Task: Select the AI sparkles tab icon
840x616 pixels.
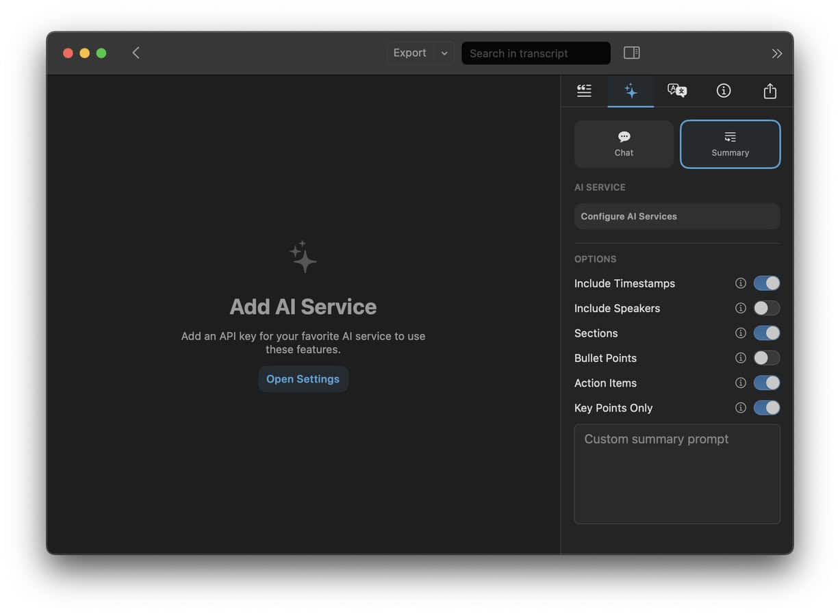Action: [x=631, y=91]
